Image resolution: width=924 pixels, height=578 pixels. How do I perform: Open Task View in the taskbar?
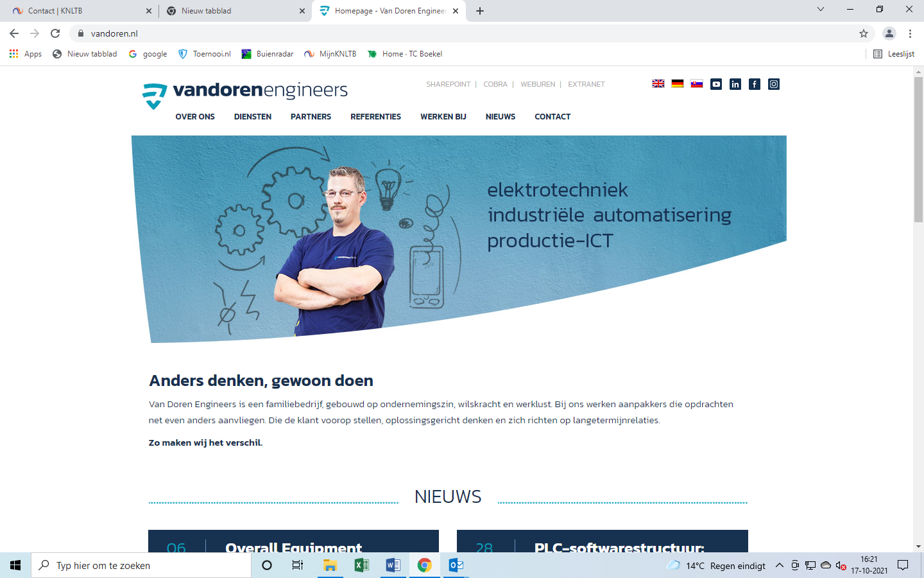point(298,565)
